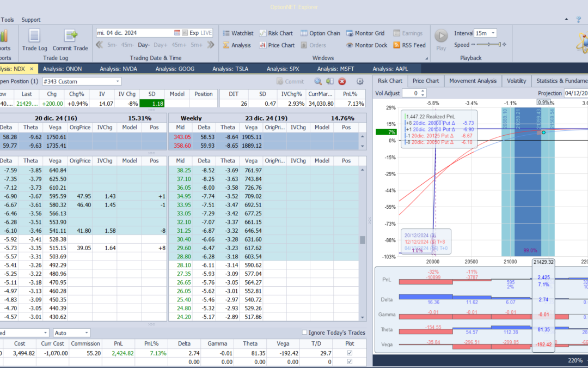Click the magnifier search icon beside Commit
588x368 pixels.
click(x=318, y=81)
